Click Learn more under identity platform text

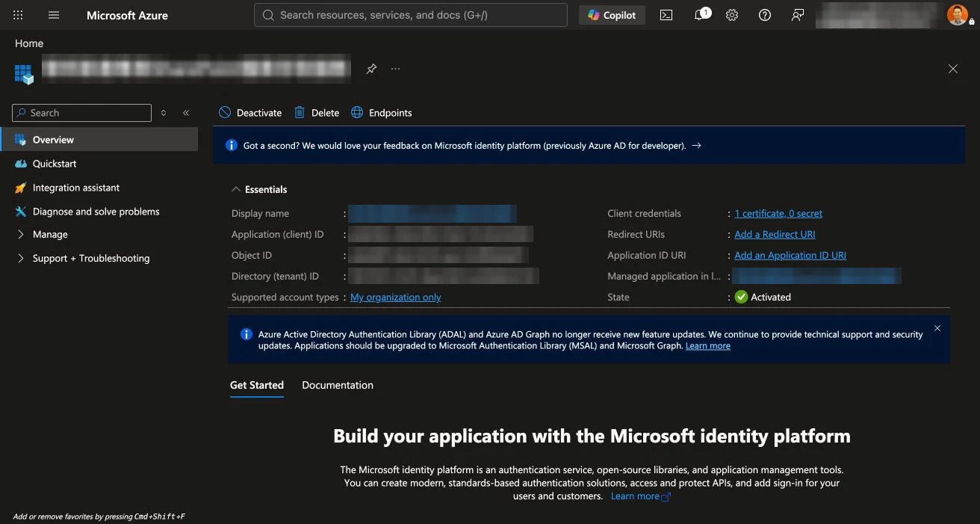click(x=641, y=496)
